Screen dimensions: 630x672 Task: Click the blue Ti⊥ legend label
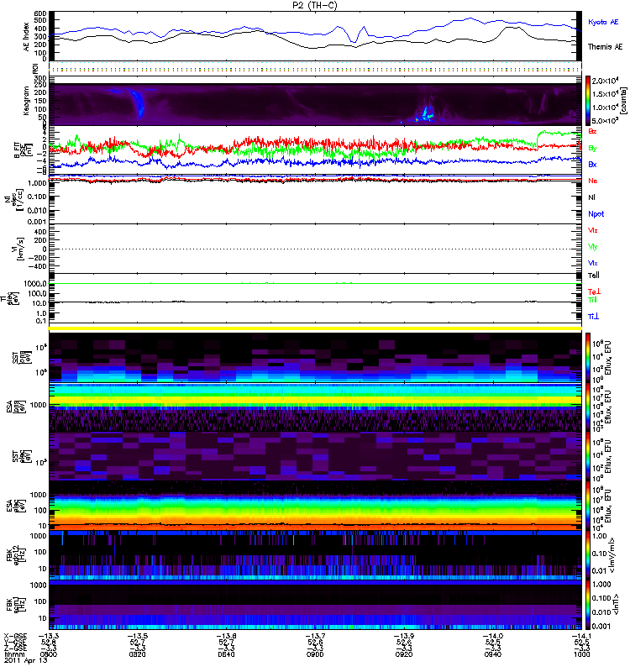point(593,317)
